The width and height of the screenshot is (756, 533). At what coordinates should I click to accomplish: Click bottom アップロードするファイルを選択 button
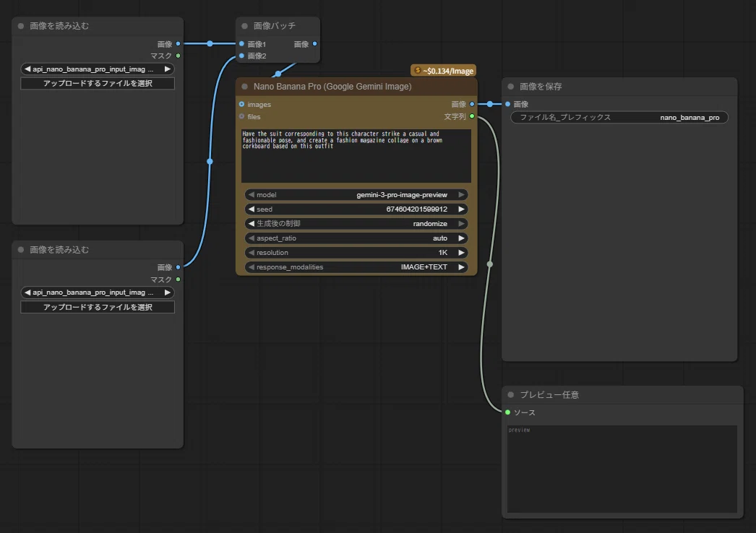click(x=98, y=307)
